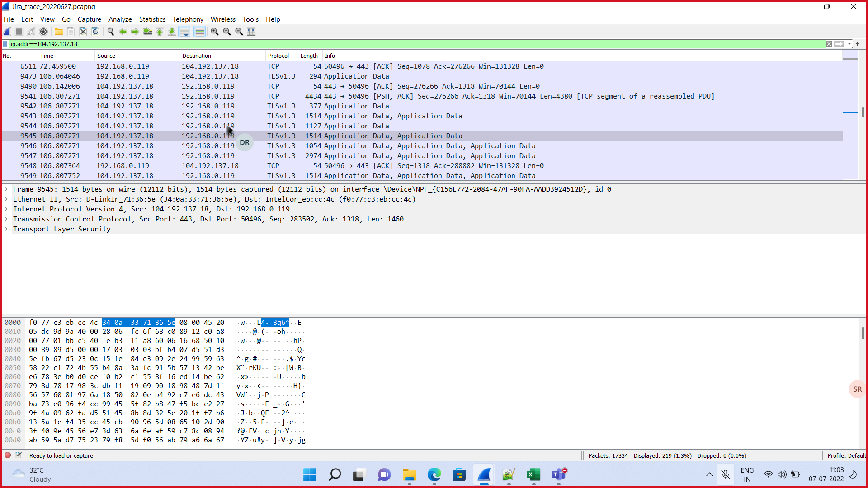Screen dimensions: 868x488
Task: Select the find packet magnifier icon
Action: [111, 32]
